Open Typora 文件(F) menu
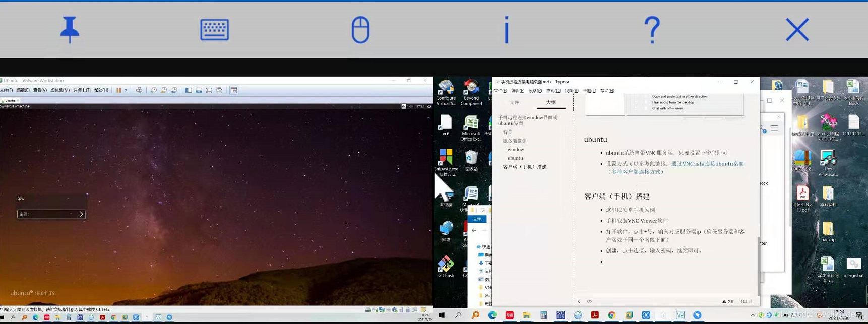The image size is (868, 324). pyautogui.click(x=500, y=91)
